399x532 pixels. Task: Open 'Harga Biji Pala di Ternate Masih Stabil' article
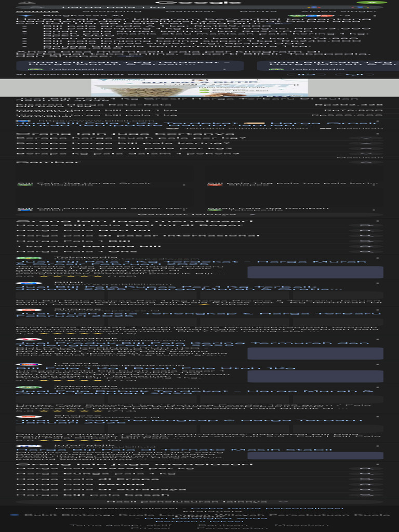coord(174,449)
